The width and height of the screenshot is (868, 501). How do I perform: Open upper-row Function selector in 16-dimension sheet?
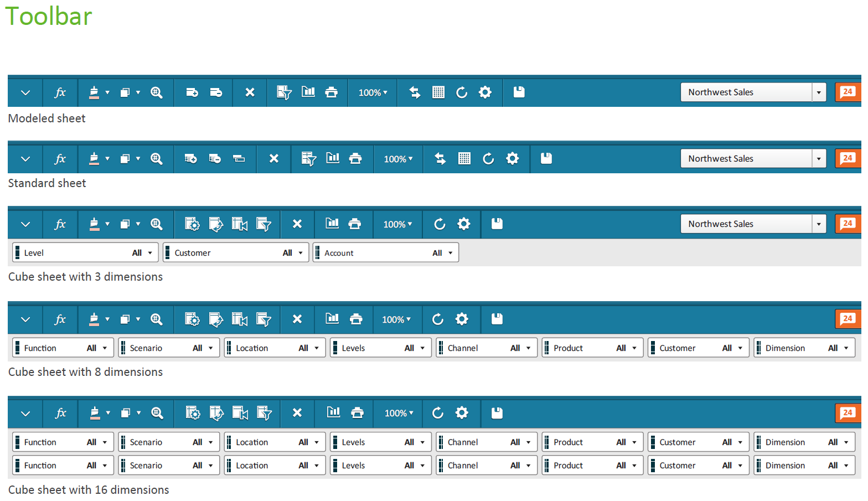63,442
